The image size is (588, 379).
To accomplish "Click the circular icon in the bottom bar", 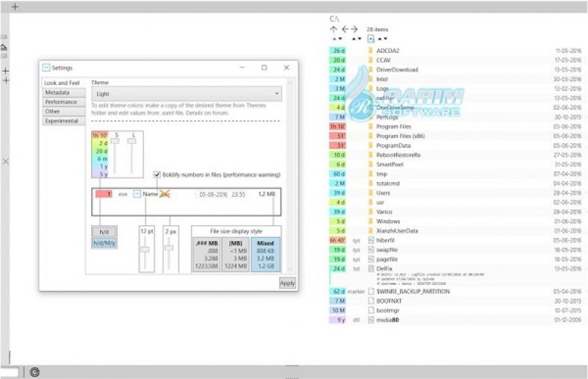I will click(34, 372).
